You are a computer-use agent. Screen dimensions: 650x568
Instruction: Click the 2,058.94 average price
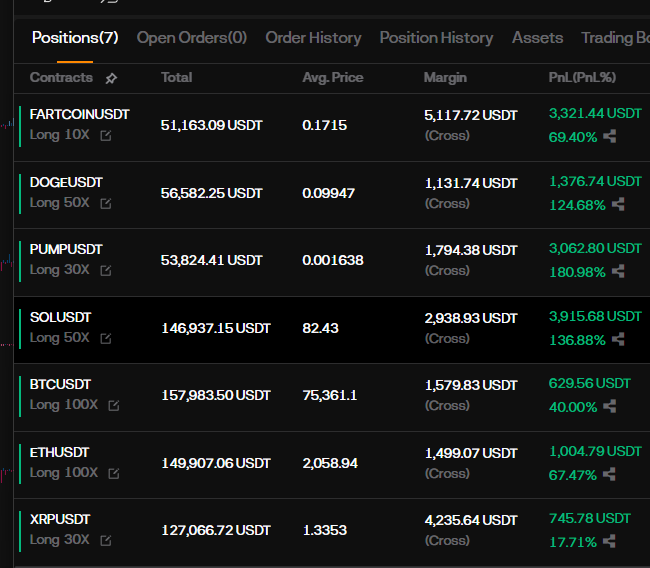click(x=330, y=463)
